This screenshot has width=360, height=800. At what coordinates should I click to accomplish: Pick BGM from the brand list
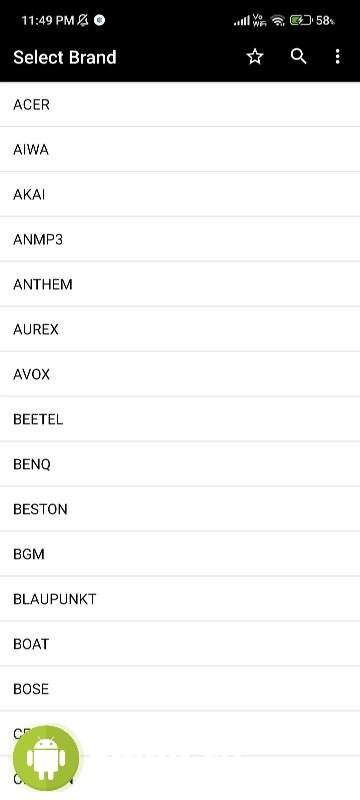pos(180,554)
